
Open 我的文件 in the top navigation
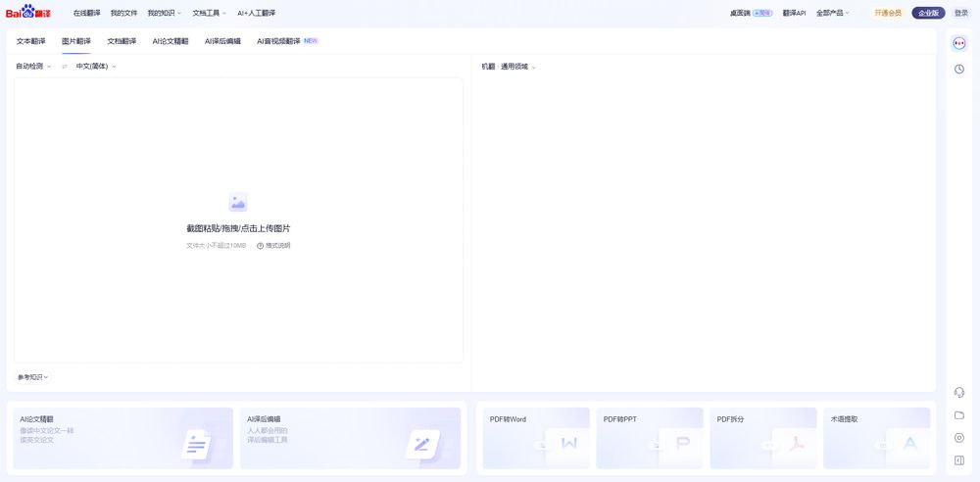123,13
